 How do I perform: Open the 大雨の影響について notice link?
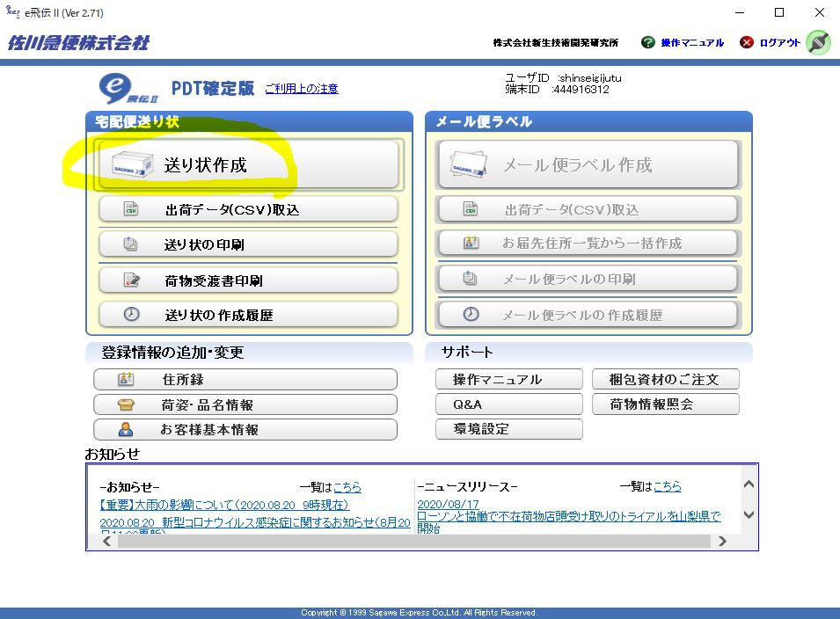(224, 505)
